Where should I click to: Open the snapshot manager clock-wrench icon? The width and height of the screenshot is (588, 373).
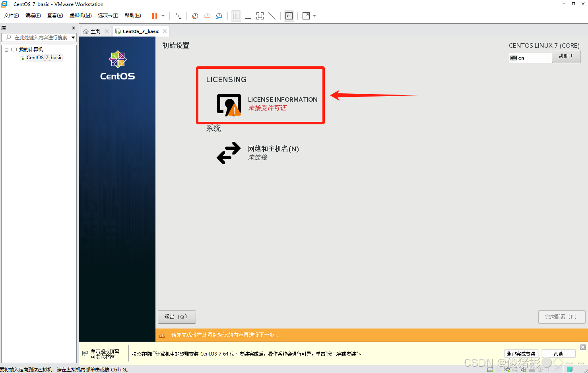pyautogui.click(x=219, y=16)
